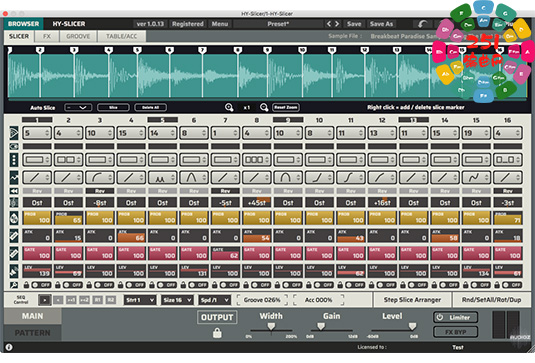Image resolution: width=535 pixels, height=363 pixels.
Task: Click the lock/FX row icon at bottom-left of grid
Action: click(x=14, y=285)
